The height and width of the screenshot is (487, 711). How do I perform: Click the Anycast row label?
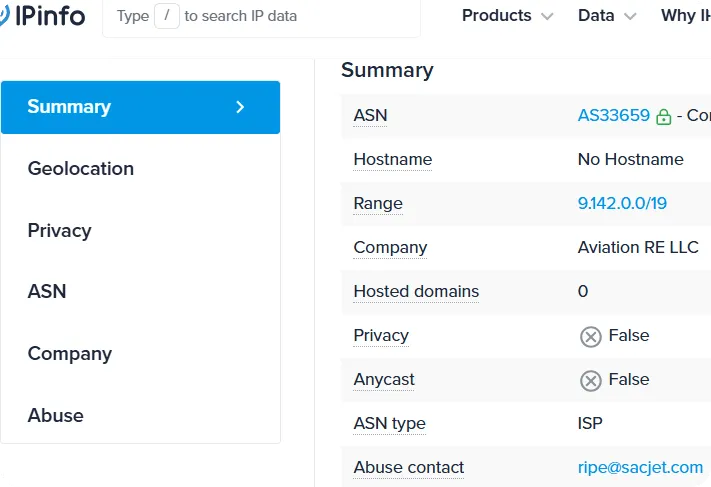384,380
